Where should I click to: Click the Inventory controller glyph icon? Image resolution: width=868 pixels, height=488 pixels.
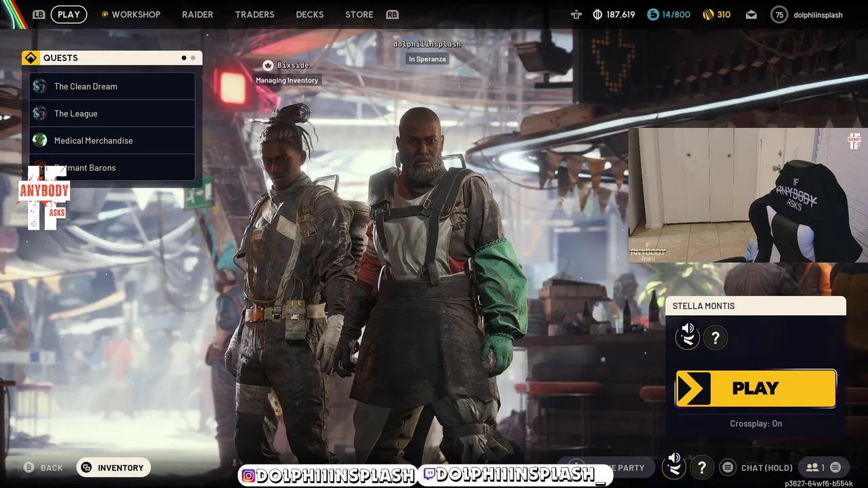(x=86, y=468)
